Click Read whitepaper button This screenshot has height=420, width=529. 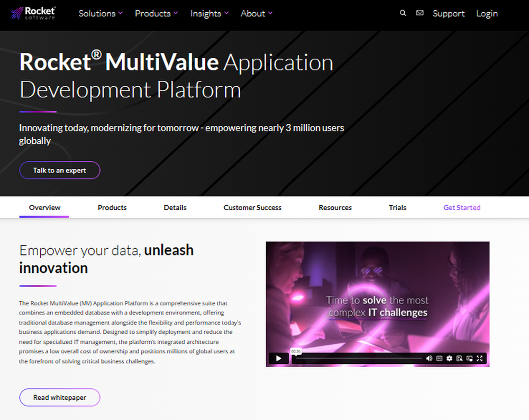pos(60,397)
